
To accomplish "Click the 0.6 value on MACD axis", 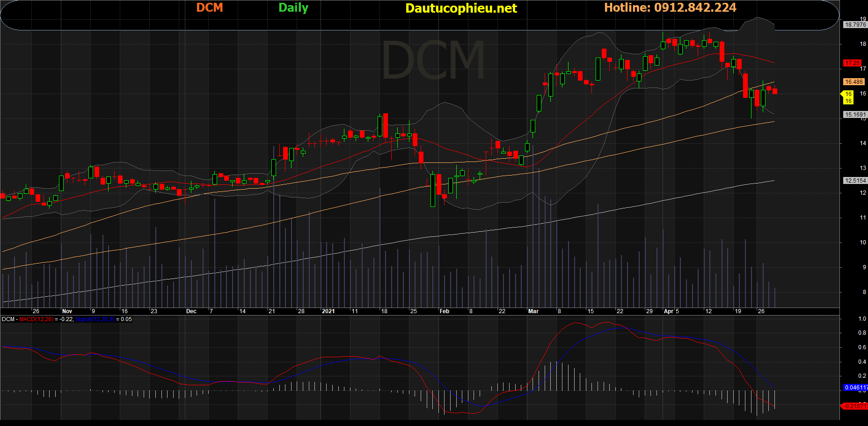I will [862, 347].
